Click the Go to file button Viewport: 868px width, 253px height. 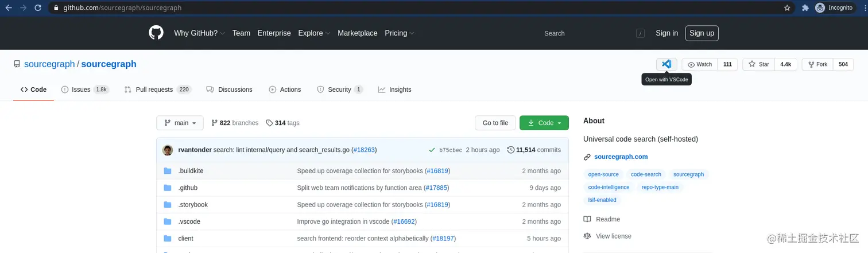tap(495, 123)
